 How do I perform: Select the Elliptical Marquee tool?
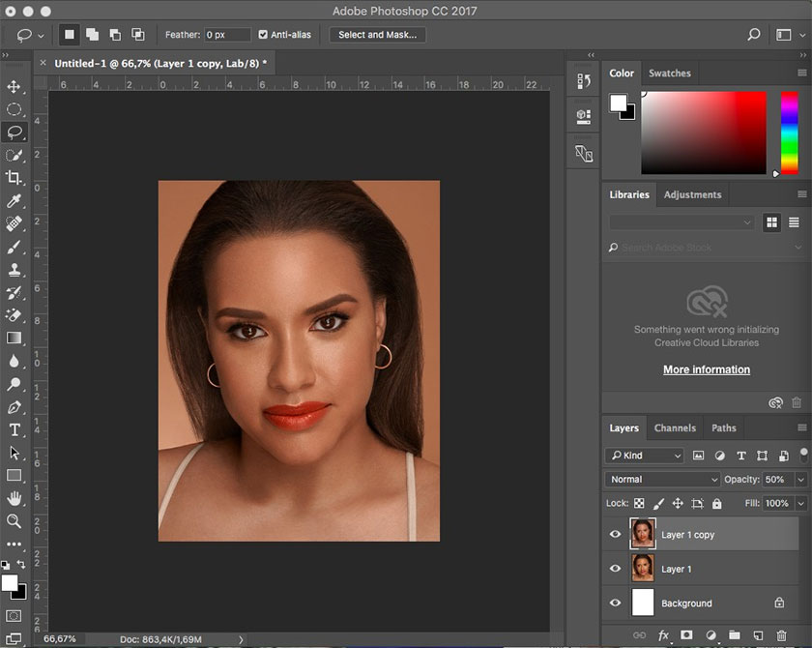14,110
